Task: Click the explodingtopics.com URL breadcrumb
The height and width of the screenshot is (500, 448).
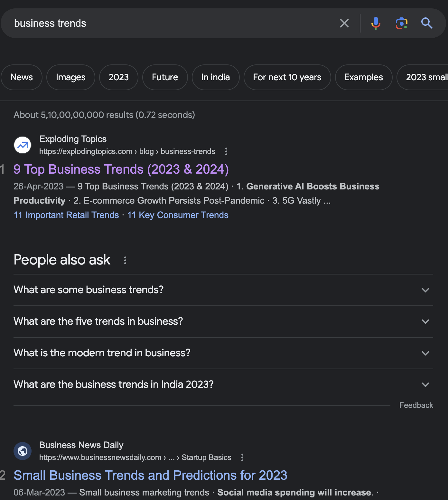Action: pos(127,151)
